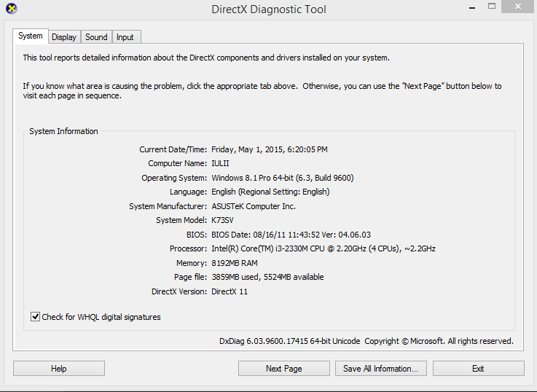Click the DirectX icon in title bar
This screenshot has height=392, width=537.
point(12,9)
